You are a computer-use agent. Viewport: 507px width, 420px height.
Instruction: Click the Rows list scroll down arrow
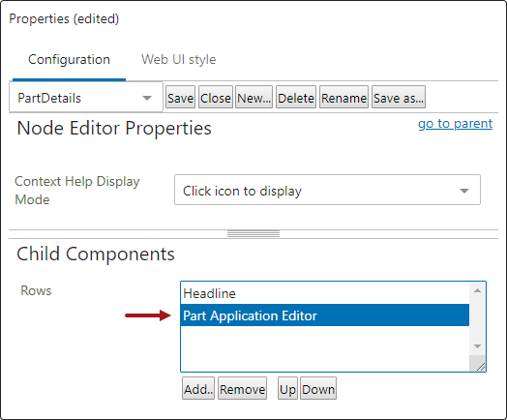477,346
